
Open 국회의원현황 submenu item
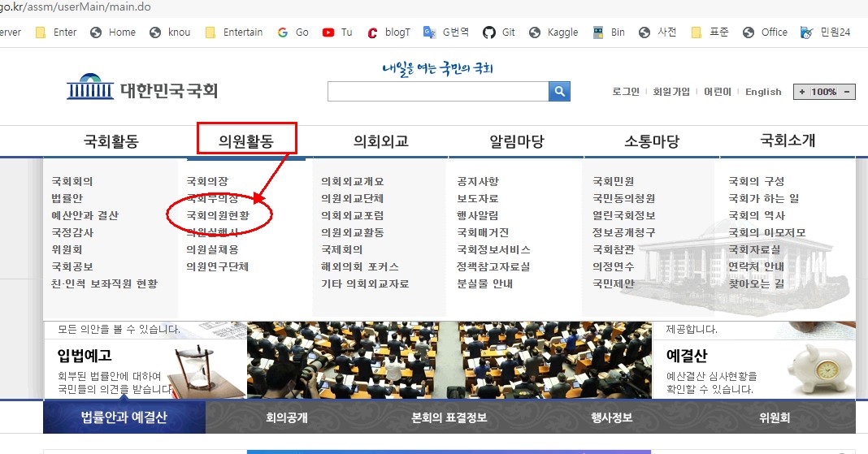click(218, 215)
